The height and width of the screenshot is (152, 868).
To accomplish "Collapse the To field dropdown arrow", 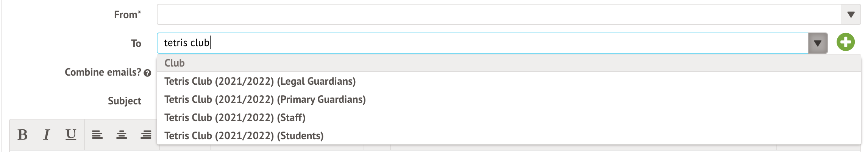I will (x=818, y=43).
